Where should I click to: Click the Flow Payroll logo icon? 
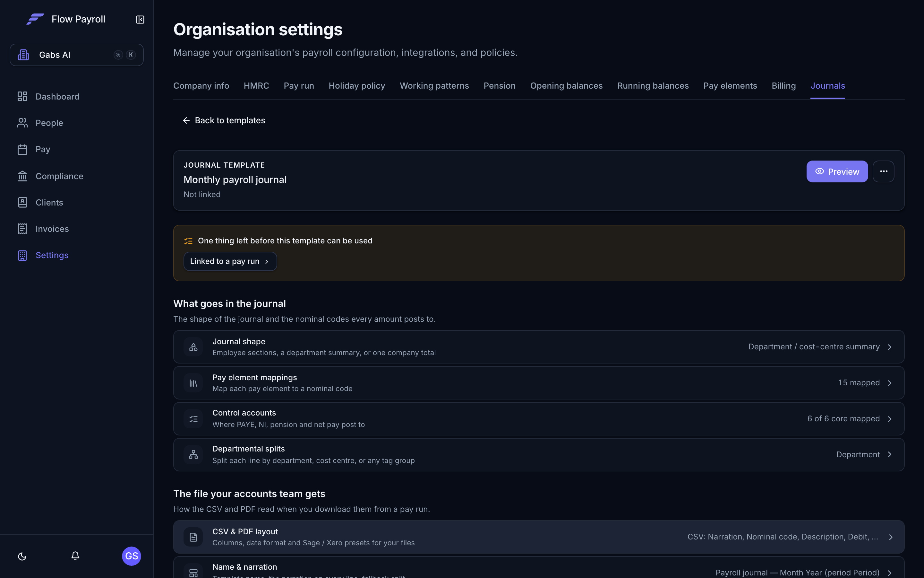(35, 19)
